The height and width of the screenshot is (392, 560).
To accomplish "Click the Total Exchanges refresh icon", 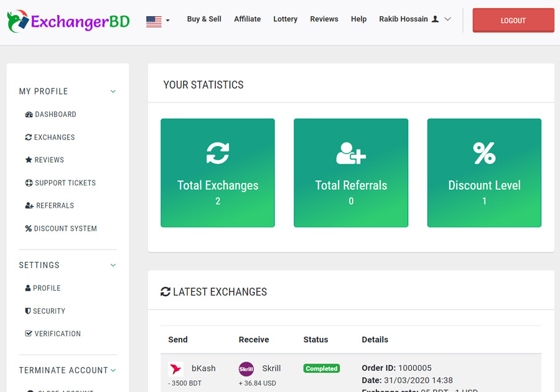I will [218, 153].
